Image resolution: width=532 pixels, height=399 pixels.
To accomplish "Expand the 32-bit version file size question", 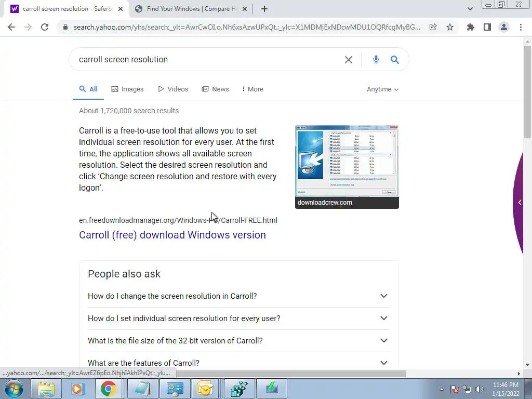I will (x=239, y=341).
